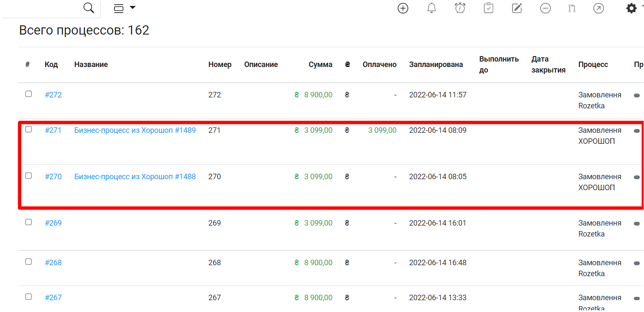Click the remove (minus circle) icon
The height and width of the screenshot is (312, 644).
pyautogui.click(x=546, y=8)
